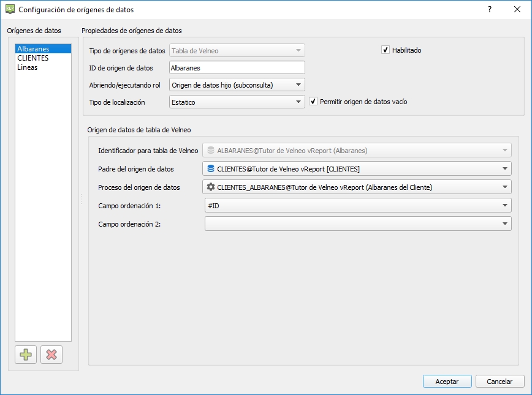Click the gray database icon beside ALBARANES identifier
Viewport: 532px width, 395px height.
coord(211,150)
